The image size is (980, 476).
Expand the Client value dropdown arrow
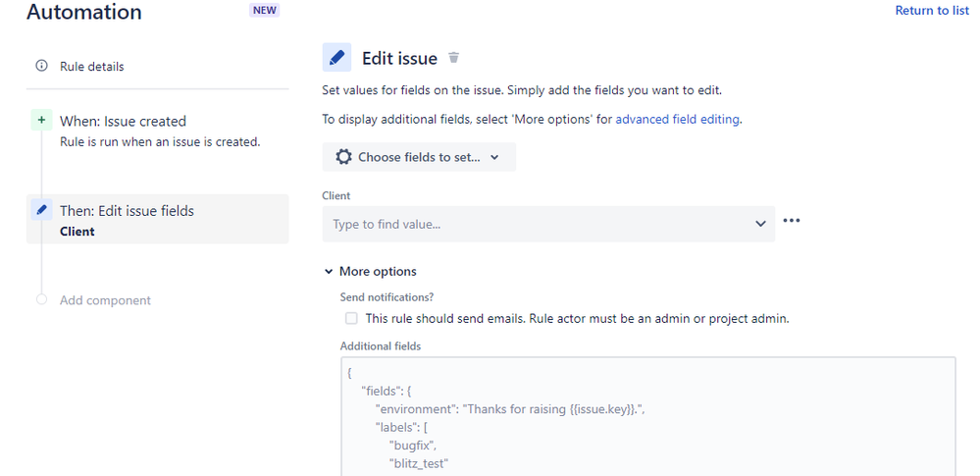(760, 224)
